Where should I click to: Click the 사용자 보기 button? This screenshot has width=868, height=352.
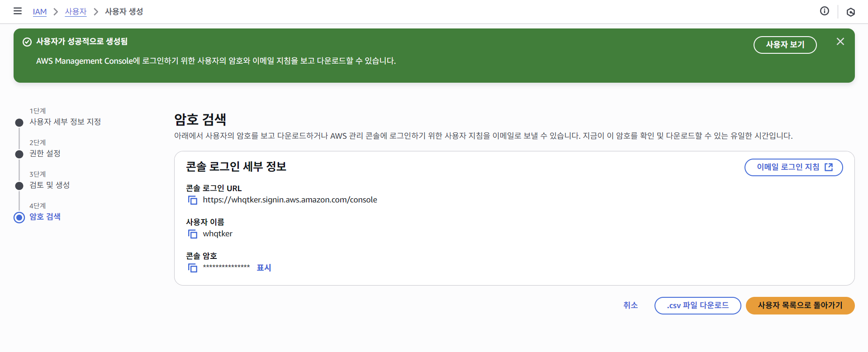[785, 45]
